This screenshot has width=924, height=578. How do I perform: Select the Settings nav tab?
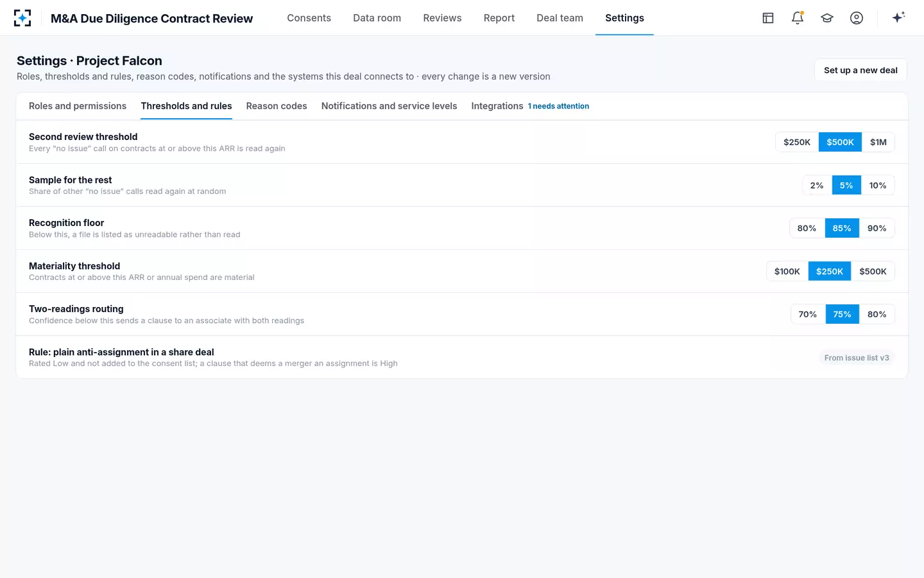(624, 18)
